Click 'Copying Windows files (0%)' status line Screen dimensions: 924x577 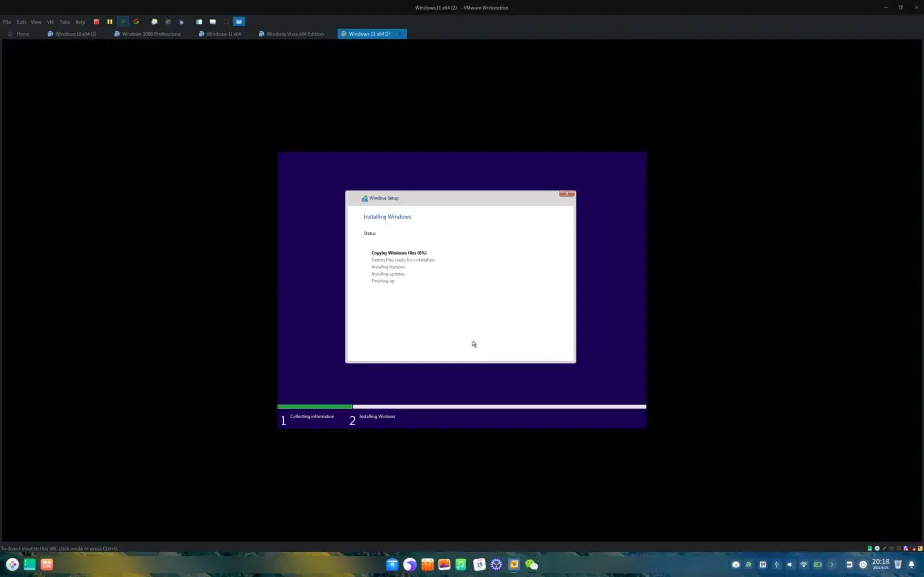(x=399, y=253)
